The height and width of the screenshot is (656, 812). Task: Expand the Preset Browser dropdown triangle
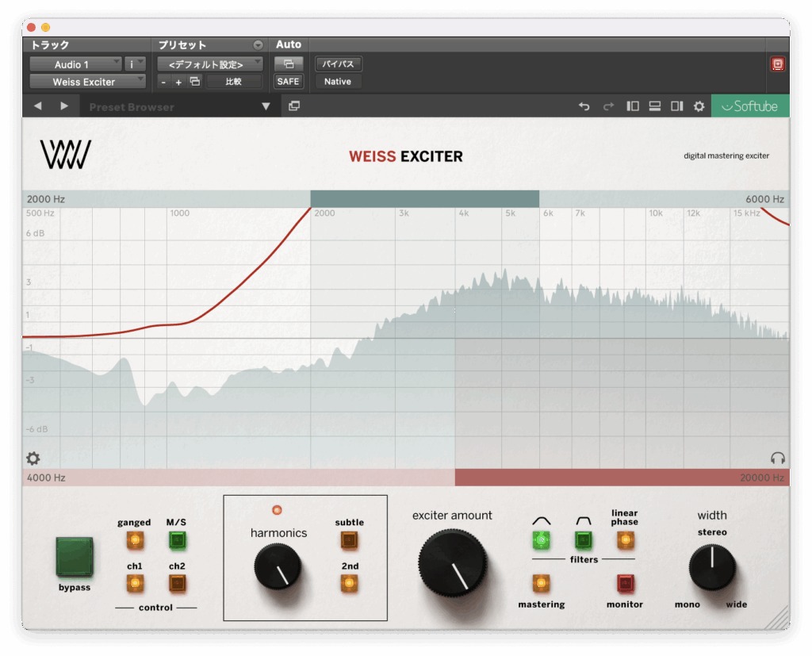pyautogui.click(x=266, y=106)
